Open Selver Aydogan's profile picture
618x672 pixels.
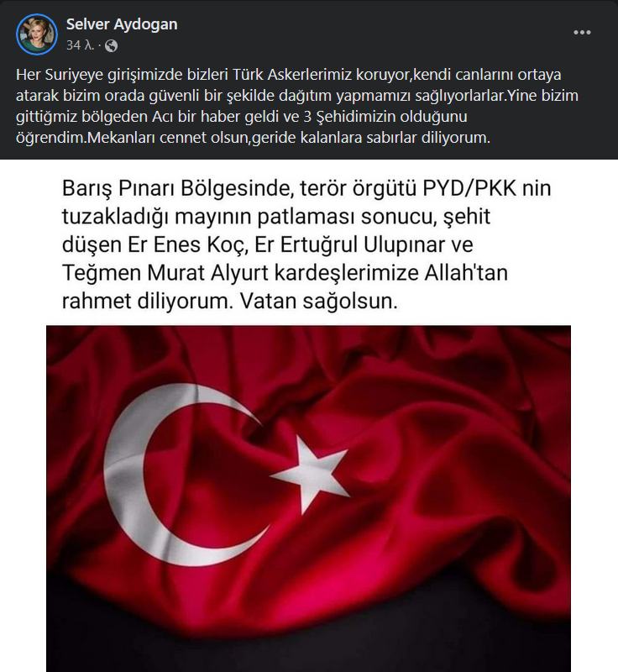[x=37, y=34]
